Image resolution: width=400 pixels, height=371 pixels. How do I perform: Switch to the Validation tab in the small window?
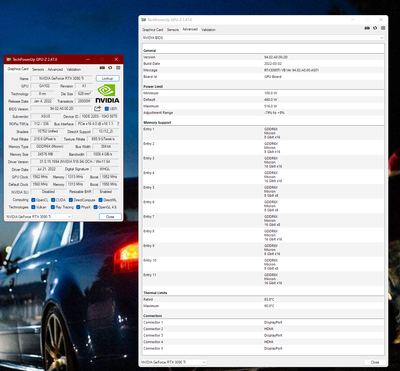pos(73,69)
